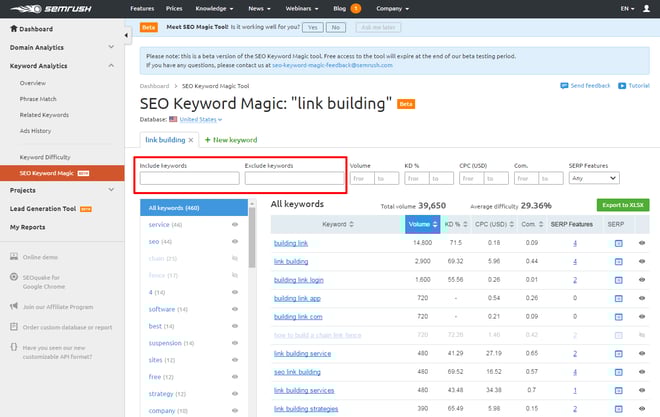Click the Online demo icon
Viewport: 660px width, 417px height.
click(14, 257)
